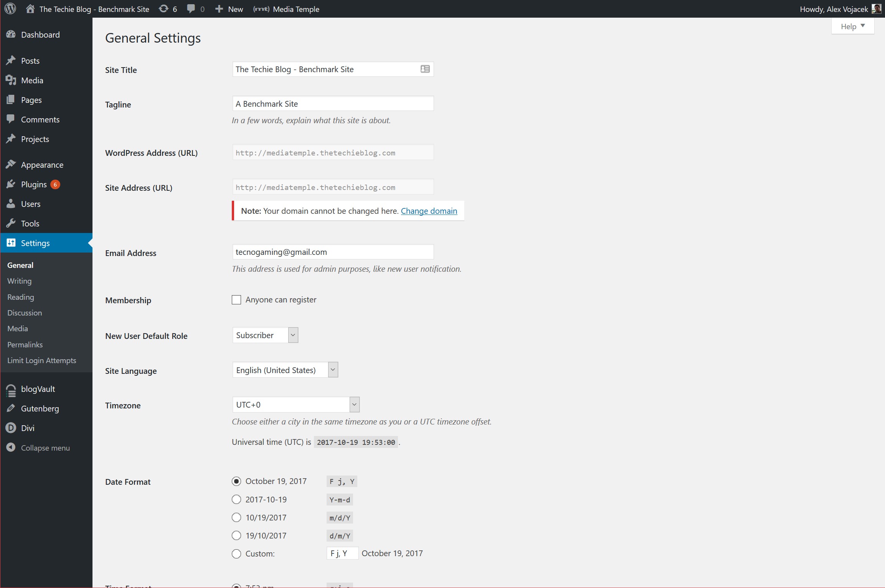Open the Site Language dropdown
The image size is (885, 588).
[x=285, y=370]
